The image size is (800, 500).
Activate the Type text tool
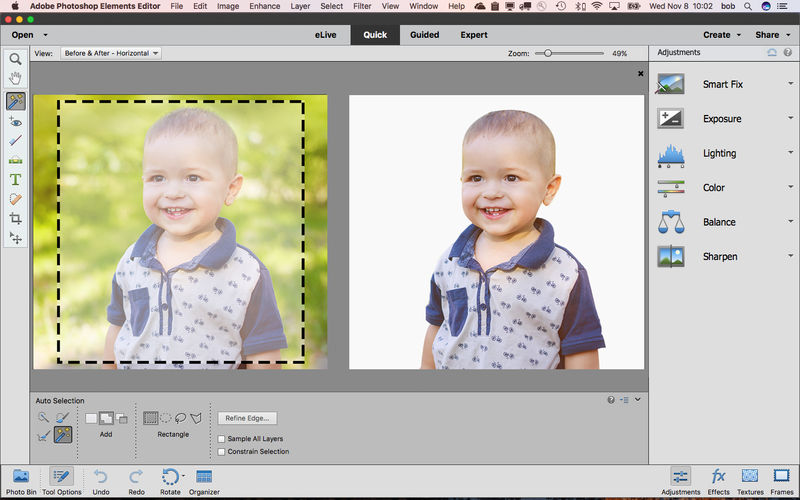point(15,180)
